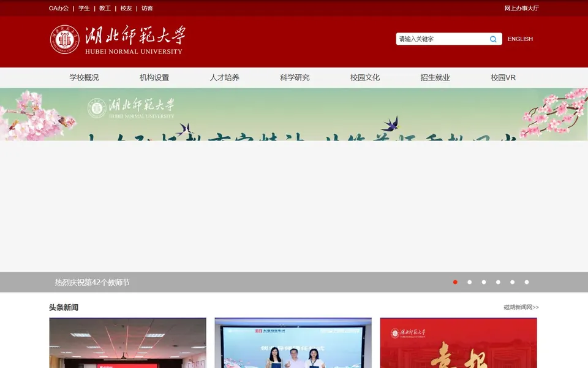Click the Hubei Normal University header logo
This screenshot has height=368, width=588.
(x=118, y=39)
